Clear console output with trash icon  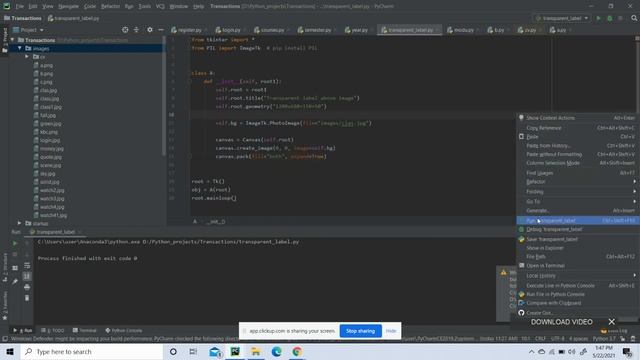[x=27, y=298]
